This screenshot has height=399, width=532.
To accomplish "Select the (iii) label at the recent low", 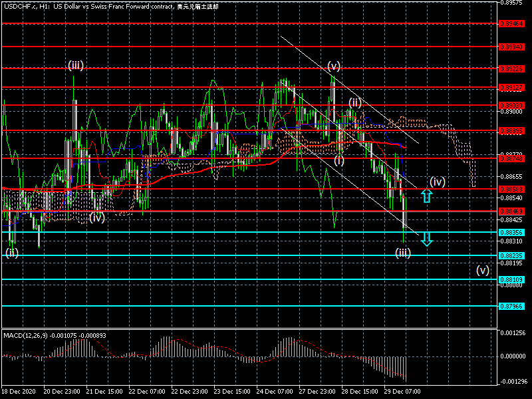I will (402, 253).
